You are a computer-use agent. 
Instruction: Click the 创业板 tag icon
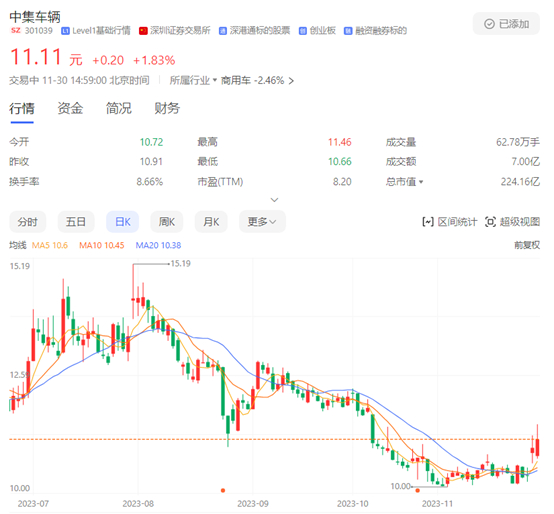pos(303,31)
